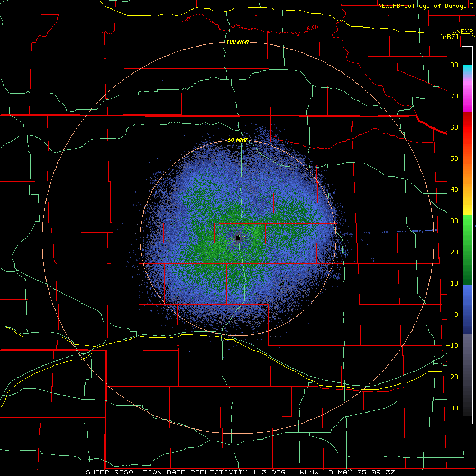Viewport: 476px width, 476px height.
Task: Click the KLNX station identifier in the caption
Action: coord(310,472)
